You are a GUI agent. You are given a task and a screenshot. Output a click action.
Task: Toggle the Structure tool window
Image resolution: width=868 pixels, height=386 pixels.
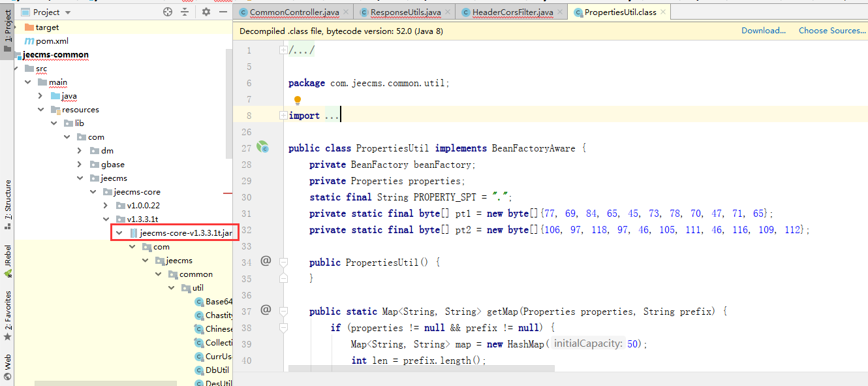pyautogui.click(x=7, y=204)
